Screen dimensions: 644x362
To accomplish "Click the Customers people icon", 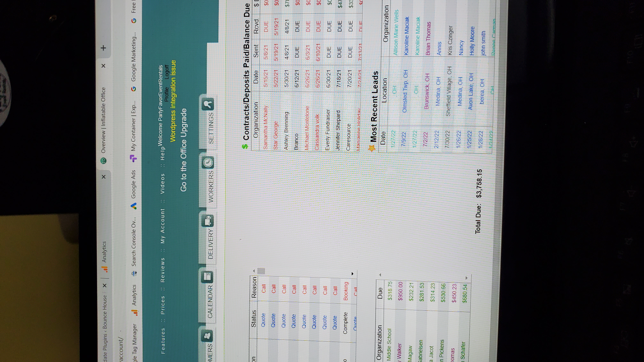I will pyautogui.click(x=207, y=336).
